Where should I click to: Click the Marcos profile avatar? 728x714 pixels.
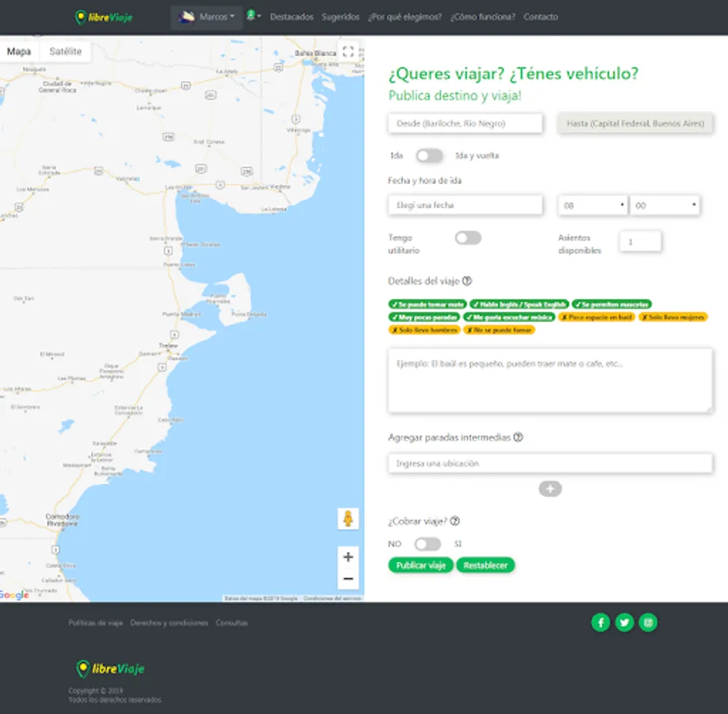click(186, 17)
